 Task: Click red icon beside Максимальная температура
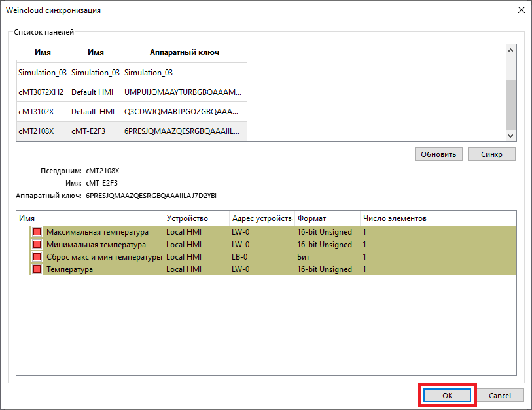(37, 232)
